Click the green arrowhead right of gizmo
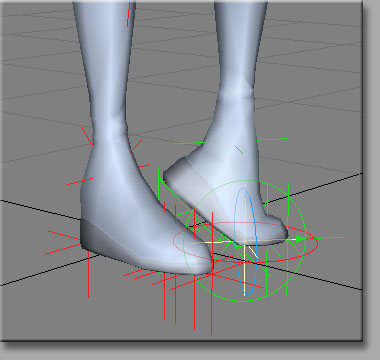The image size is (380, 360). (x=301, y=239)
